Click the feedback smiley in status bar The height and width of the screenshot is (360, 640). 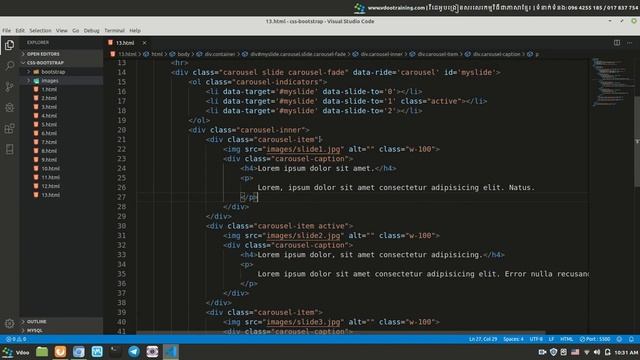pos(619,339)
